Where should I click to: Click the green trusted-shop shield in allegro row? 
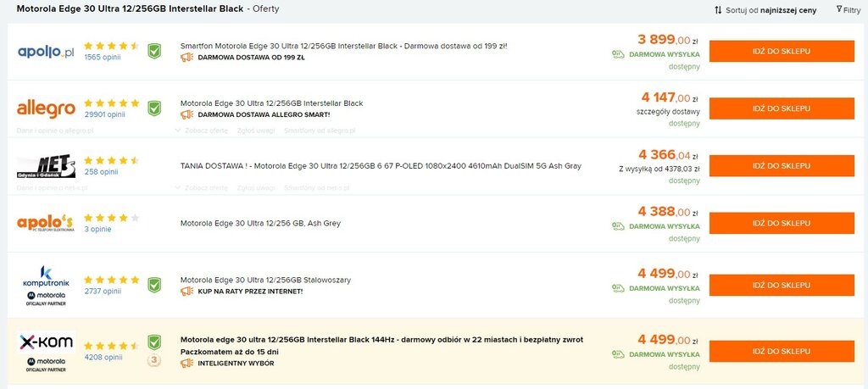154,108
